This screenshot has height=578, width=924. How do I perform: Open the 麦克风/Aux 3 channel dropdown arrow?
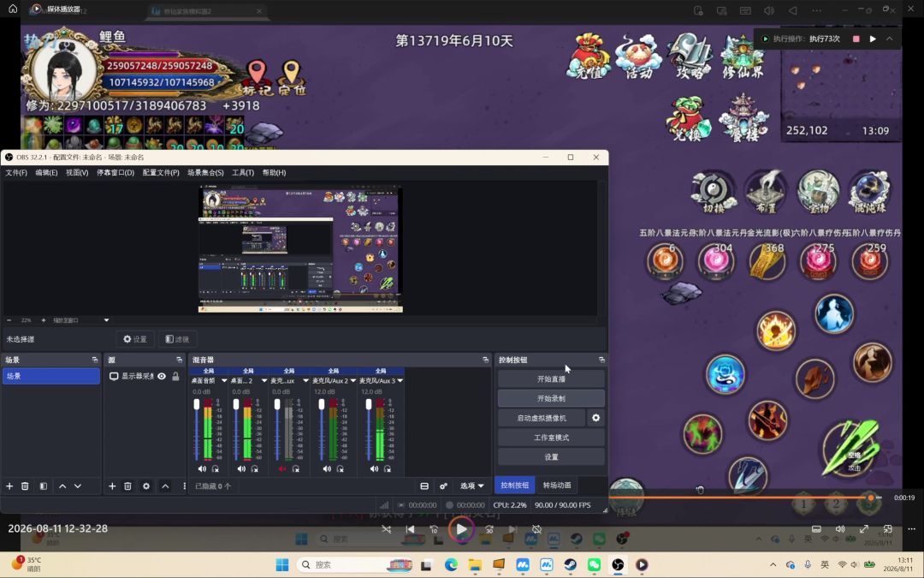[x=400, y=381]
